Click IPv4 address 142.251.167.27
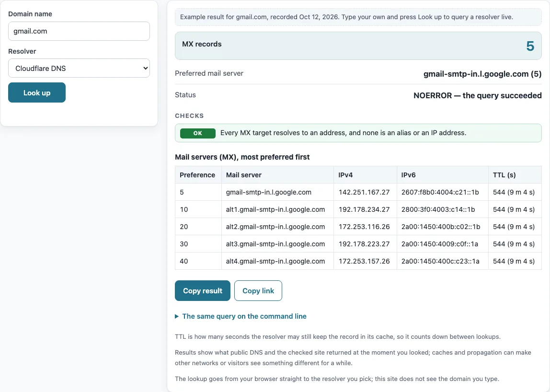 click(364, 192)
